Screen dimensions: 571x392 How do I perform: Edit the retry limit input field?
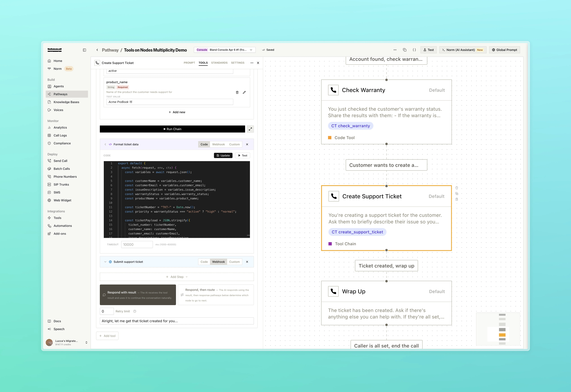point(107,311)
